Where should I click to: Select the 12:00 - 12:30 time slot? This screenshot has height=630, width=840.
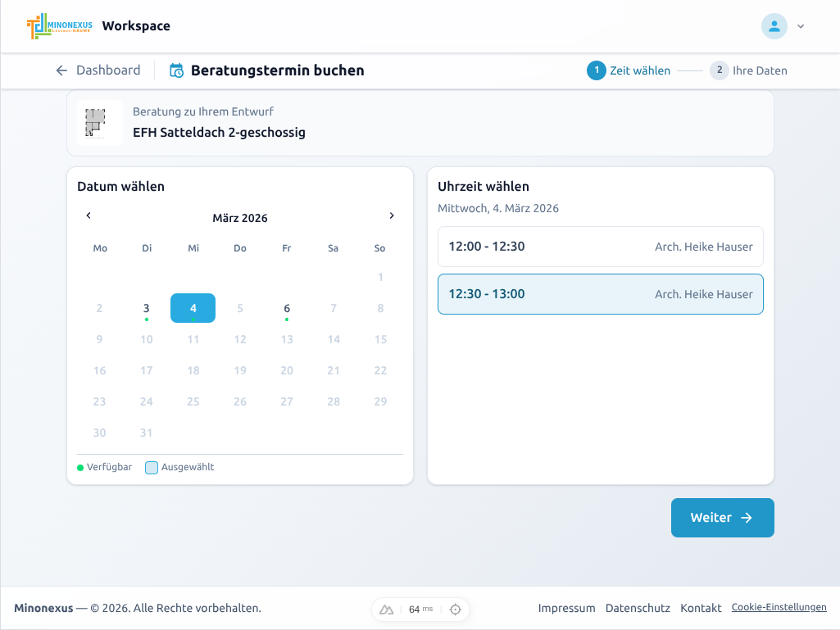600,246
